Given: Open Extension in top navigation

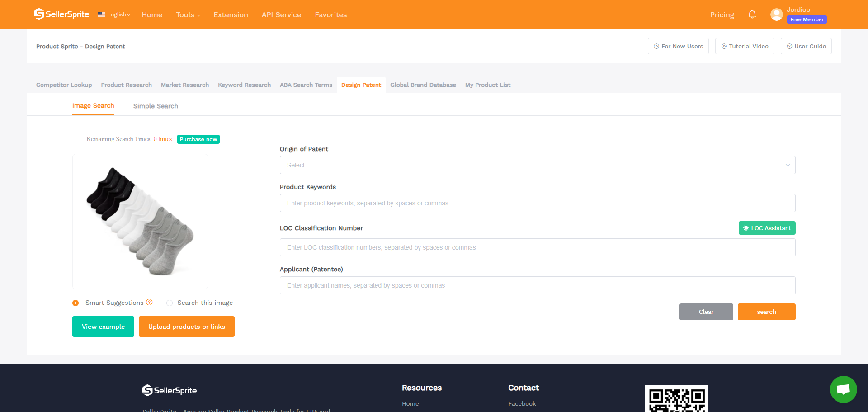Looking at the screenshot, I should tap(231, 14).
